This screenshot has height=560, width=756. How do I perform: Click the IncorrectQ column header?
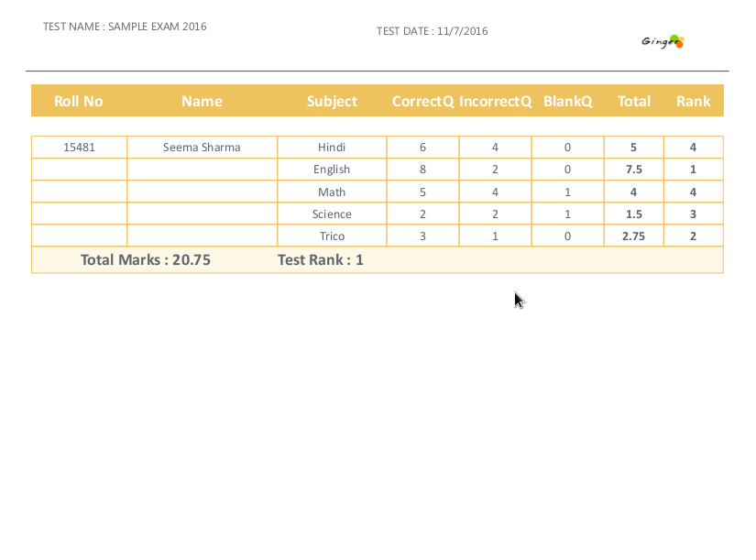click(x=495, y=101)
